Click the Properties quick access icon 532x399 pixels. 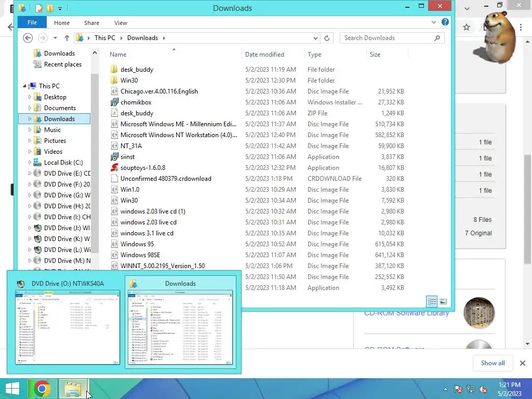point(39,8)
